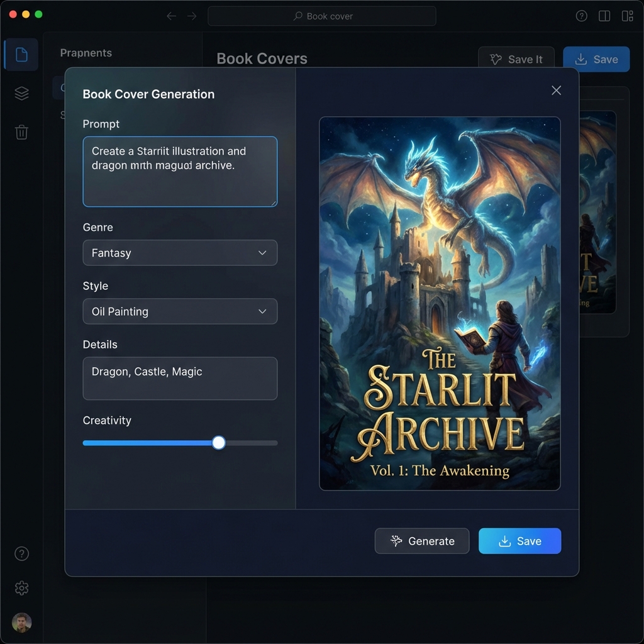Open help via the question mark icon in the top bar
This screenshot has height=644, width=644.
click(x=581, y=16)
